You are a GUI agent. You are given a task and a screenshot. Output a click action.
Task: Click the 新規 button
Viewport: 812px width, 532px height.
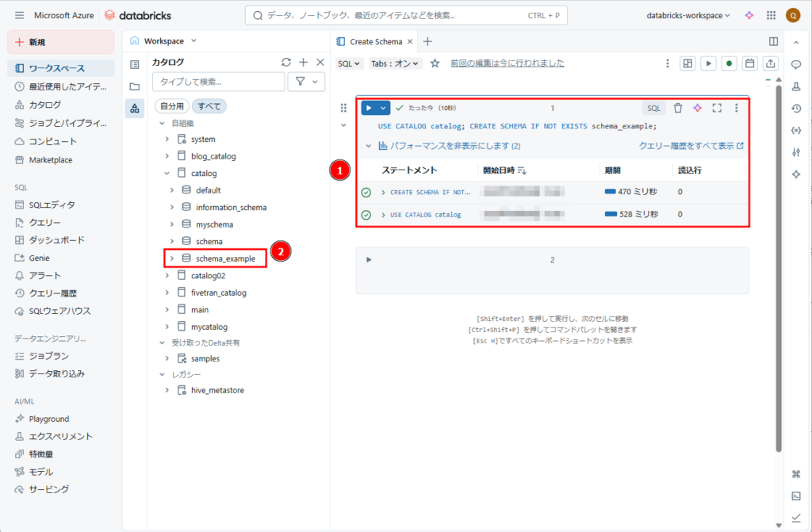coord(62,42)
